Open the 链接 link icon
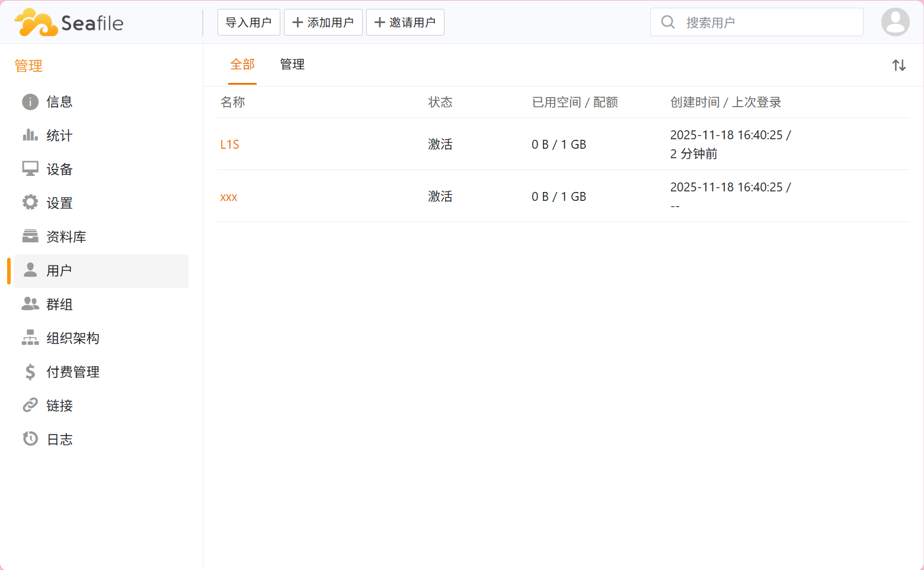Screen dimensions: 924x570 (x=30, y=405)
